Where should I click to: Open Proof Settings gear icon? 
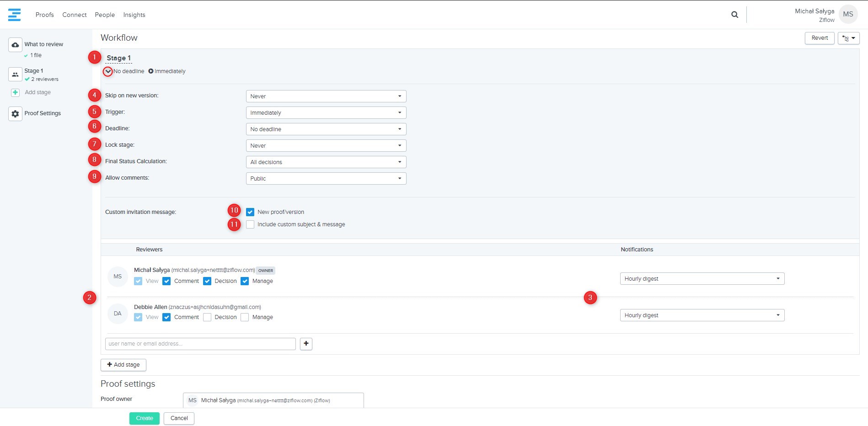[x=15, y=114]
